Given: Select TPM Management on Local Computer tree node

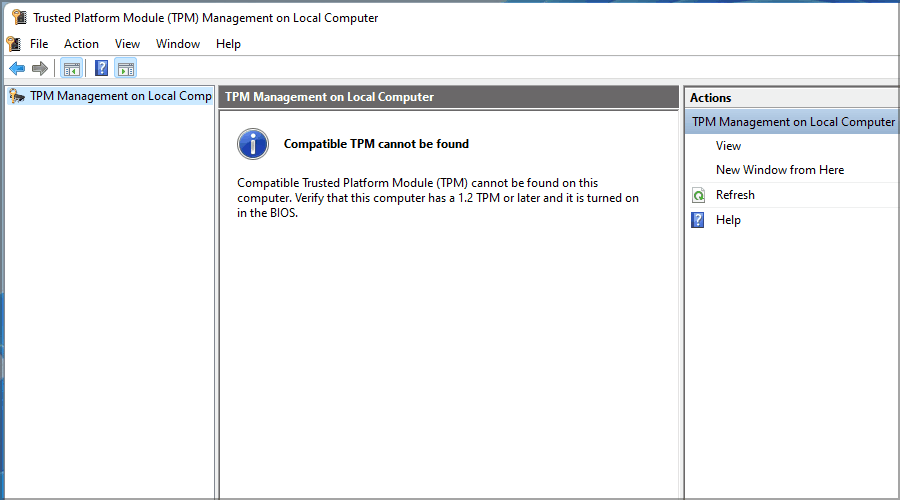Looking at the screenshot, I should pyautogui.click(x=120, y=96).
